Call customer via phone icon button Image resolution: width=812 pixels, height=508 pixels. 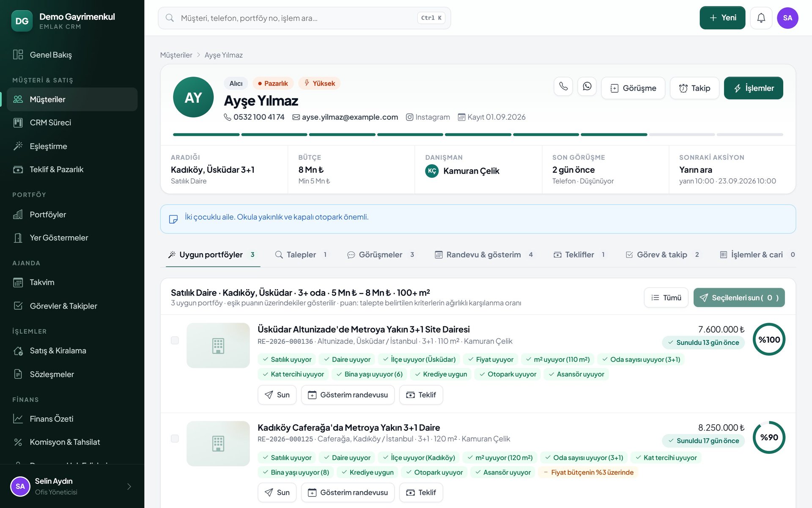[x=563, y=87]
